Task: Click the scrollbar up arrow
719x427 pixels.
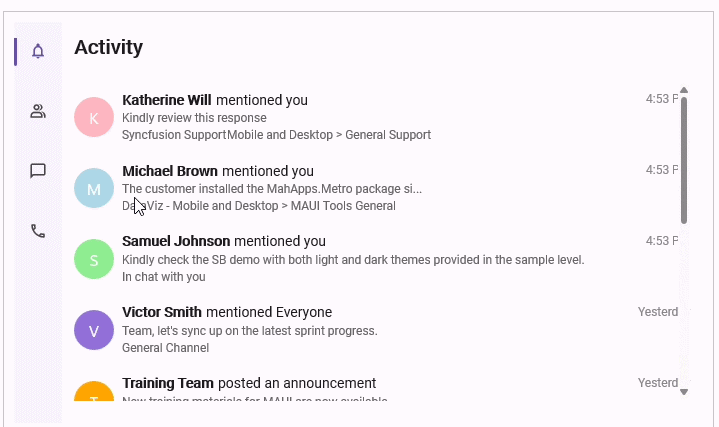Action: tap(684, 91)
